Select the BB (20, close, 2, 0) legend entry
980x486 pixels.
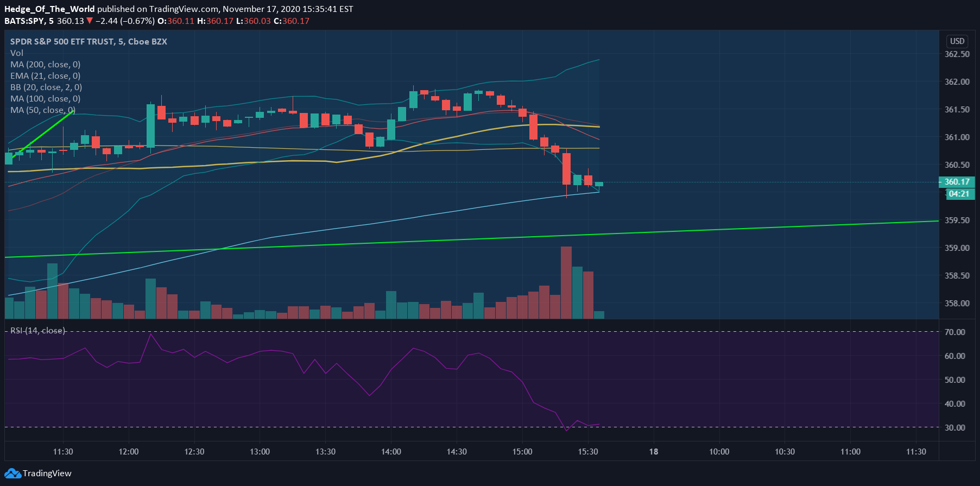(x=46, y=87)
